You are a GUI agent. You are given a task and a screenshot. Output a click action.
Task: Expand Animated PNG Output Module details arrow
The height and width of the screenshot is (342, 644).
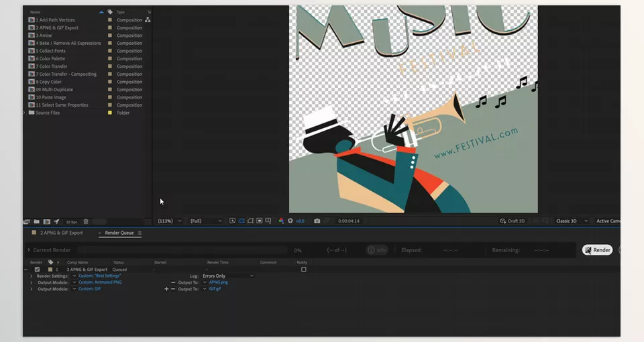pyautogui.click(x=32, y=282)
